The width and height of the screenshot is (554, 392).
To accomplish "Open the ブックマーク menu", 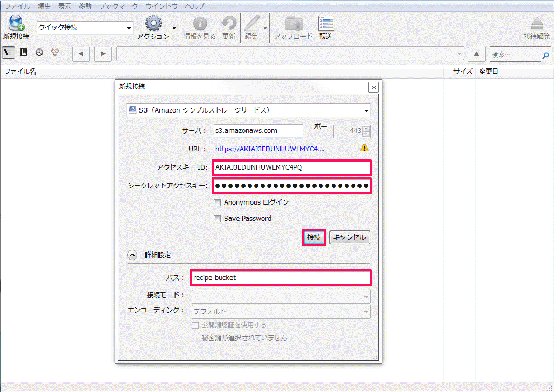I will coord(118,6).
